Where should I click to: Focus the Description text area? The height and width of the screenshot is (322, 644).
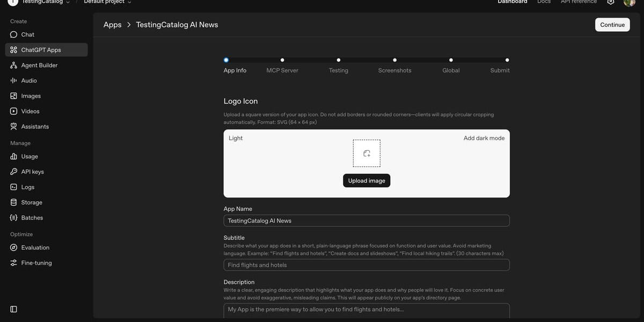367,311
